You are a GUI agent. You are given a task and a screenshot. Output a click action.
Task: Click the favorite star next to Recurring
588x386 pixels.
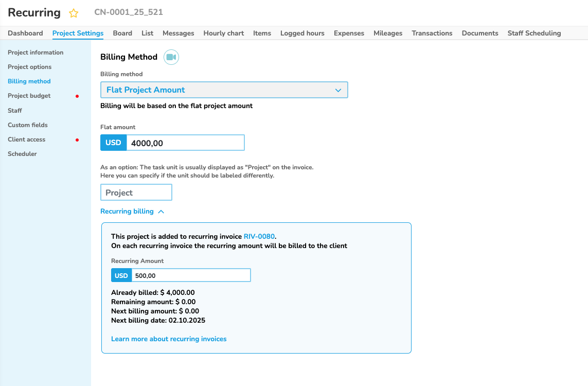tap(74, 13)
